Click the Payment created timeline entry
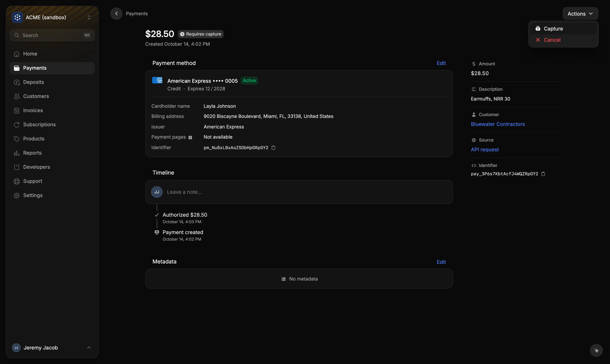The height and width of the screenshot is (364, 610). click(183, 232)
